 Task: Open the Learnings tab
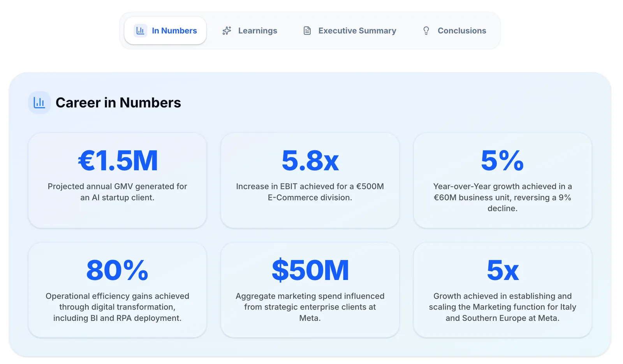tap(250, 31)
